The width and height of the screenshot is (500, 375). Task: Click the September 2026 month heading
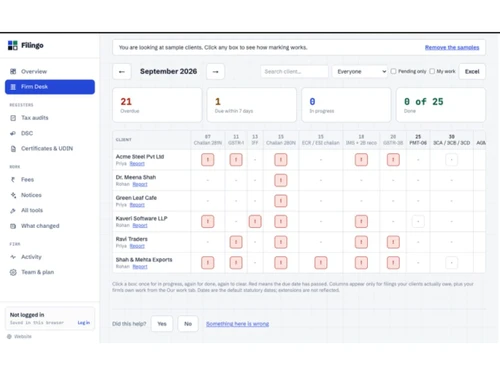tap(168, 71)
